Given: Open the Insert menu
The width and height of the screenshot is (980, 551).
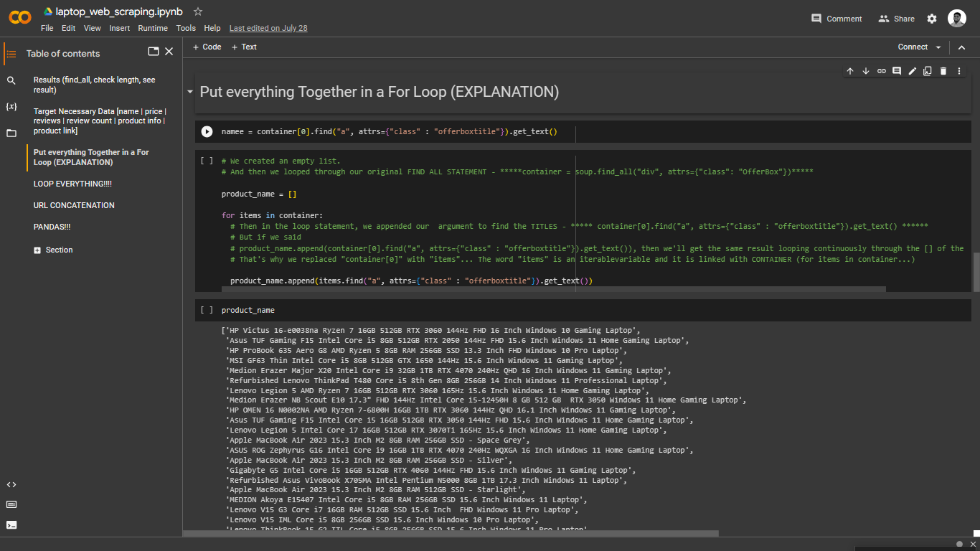Looking at the screenshot, I should pyautogui.click(x=120, y=28).
